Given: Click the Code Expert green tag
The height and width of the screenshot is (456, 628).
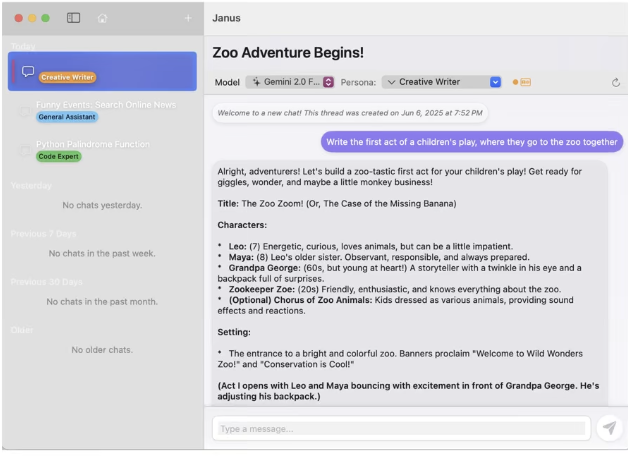Looking at the screenshot, I should click(59, 157).
